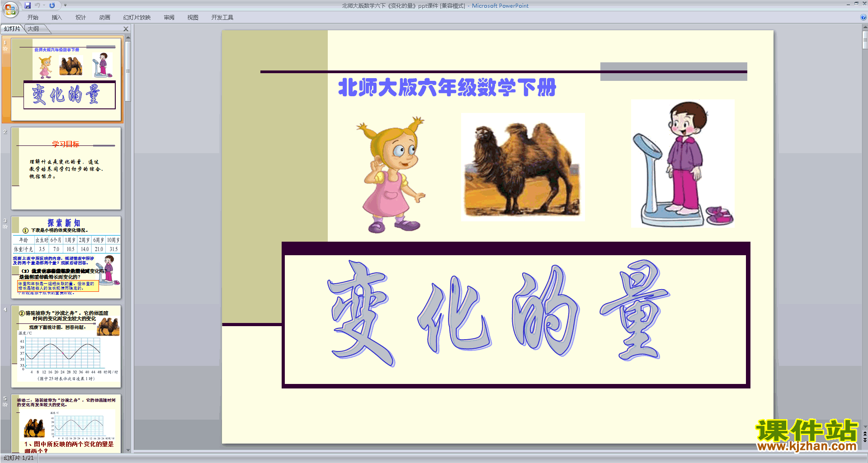Expand the Undo history dropdown arrow
Viewport: 868px width, 463px height.
(x=44, y=5)
